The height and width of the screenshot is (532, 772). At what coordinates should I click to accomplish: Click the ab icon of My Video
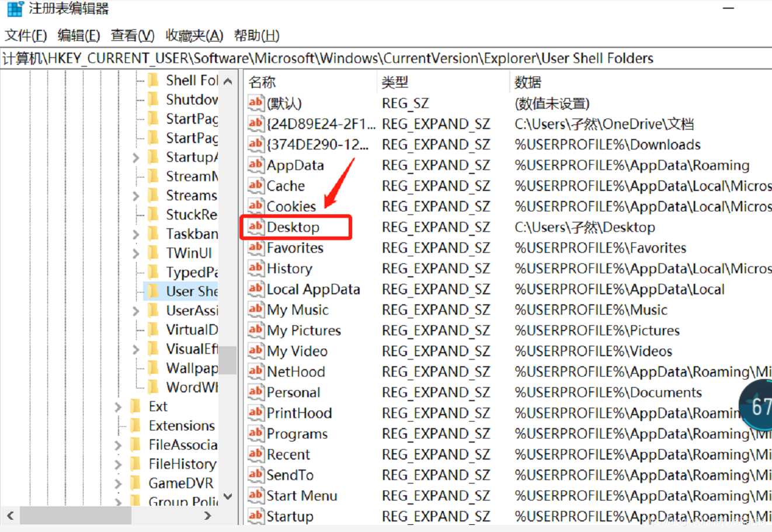click(x=255, y=351)
